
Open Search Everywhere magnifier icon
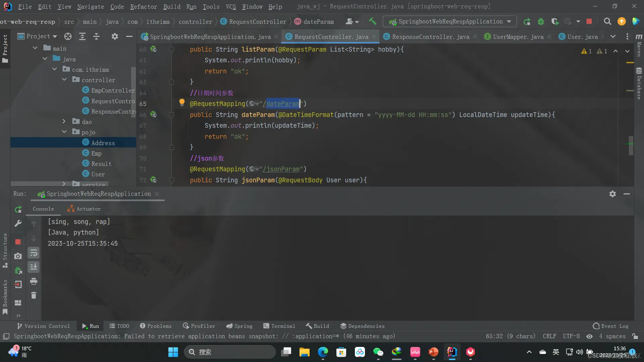[607, 21]
